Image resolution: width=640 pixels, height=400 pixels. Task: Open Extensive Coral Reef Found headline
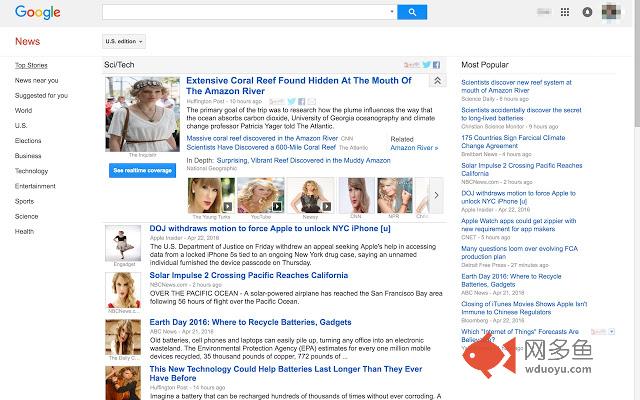coord(299,86)
